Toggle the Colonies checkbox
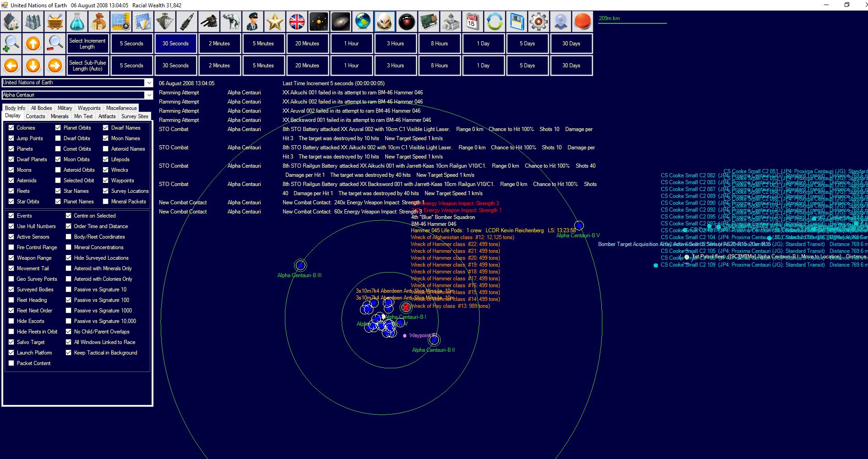Image resolution: width=868 pixels, height=459 pixels. (x=11, y=128)
